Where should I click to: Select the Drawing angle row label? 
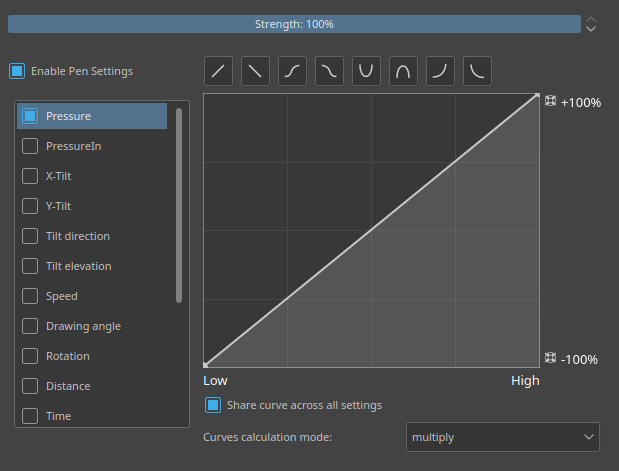coord(83,326)
